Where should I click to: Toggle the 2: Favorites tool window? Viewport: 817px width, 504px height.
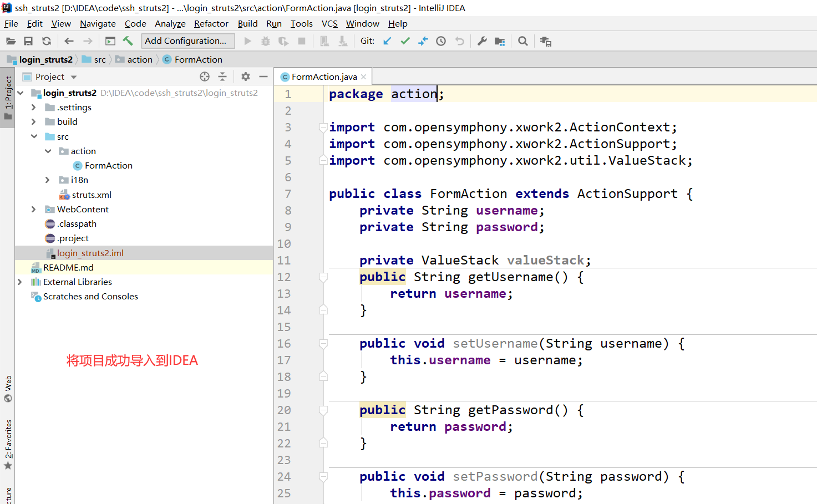point(8,444)
